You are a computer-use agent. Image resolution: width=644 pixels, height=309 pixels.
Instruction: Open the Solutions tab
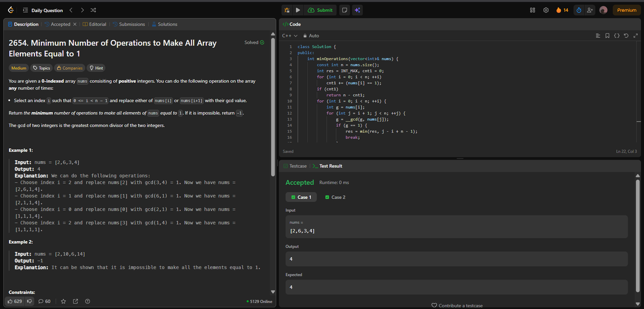point(165,24)
